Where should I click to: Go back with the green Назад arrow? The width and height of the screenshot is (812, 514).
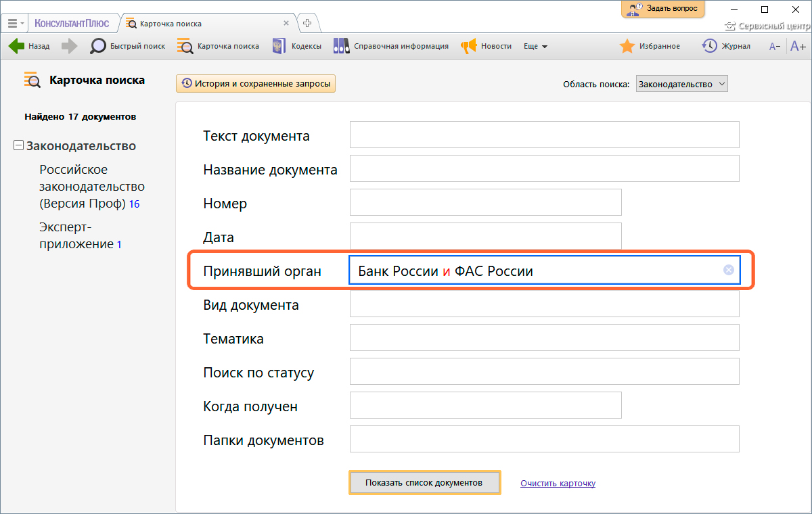coord(29,46)
